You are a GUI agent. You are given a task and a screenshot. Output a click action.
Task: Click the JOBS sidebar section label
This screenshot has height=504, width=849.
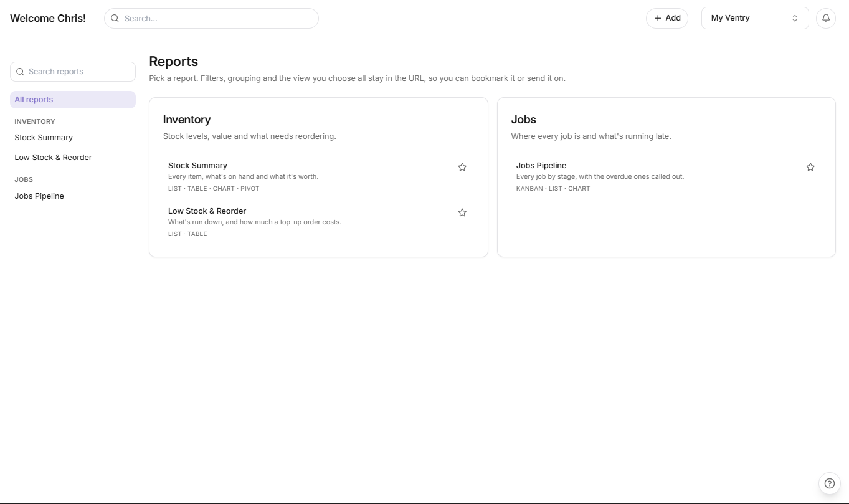(24, 179)
